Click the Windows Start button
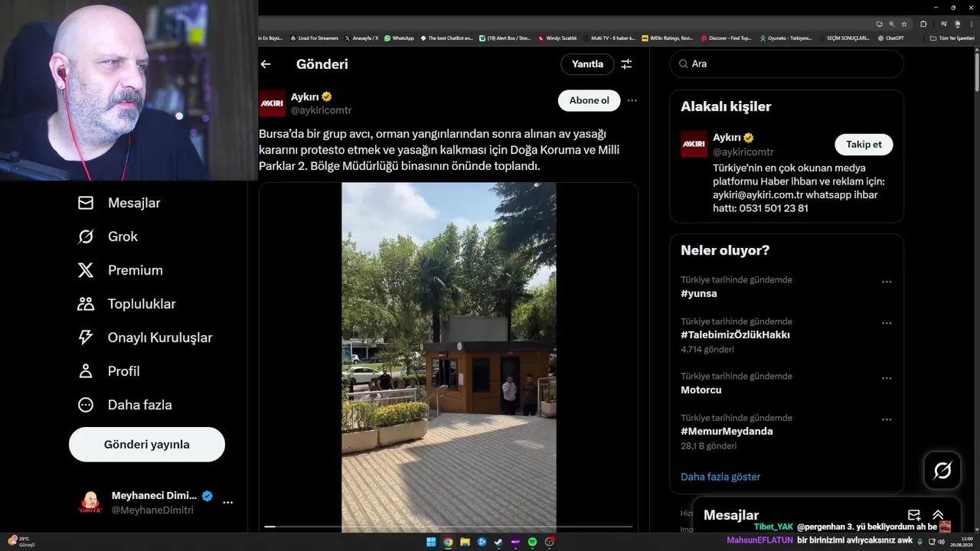The width and height of the screenshot is (980, 551). pos(431,542)
